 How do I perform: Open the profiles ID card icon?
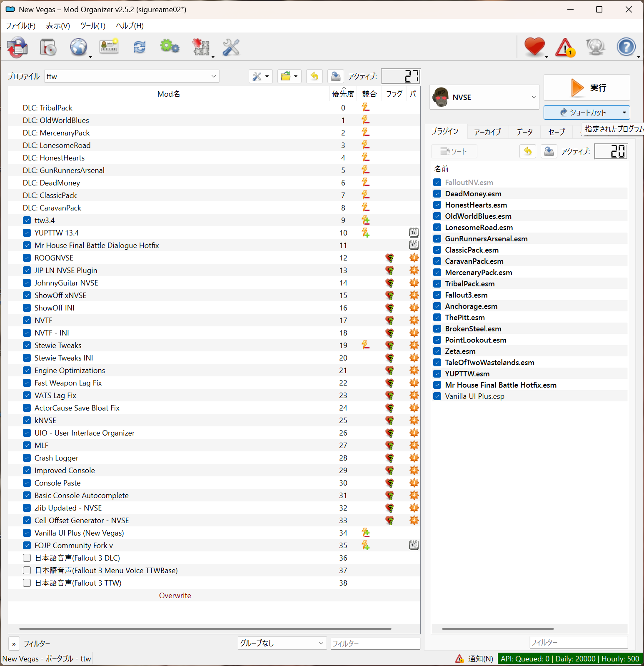point(109,47)
